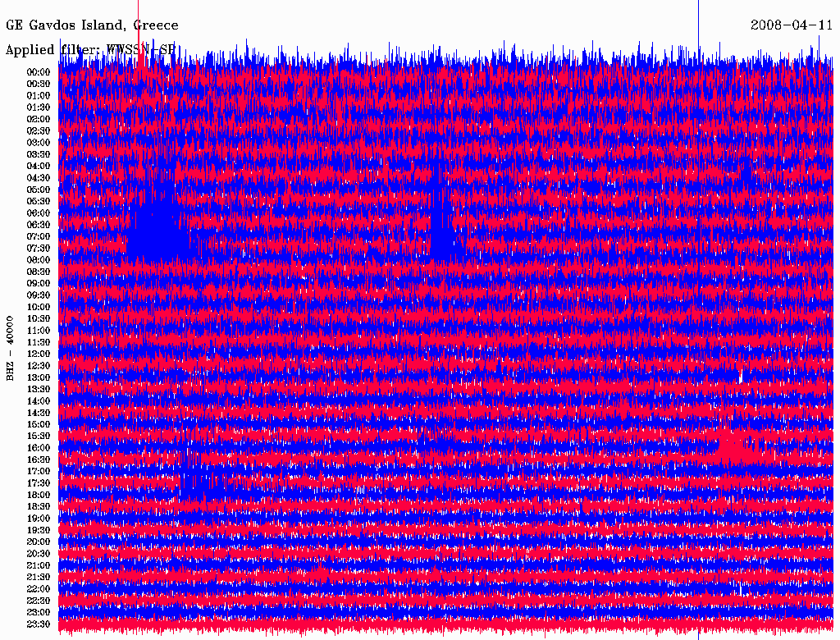Click the 'BHZ - 40000' axis label
Image resolution: width=840 pixels, height=640 pixels.
(x=10, y=349)
